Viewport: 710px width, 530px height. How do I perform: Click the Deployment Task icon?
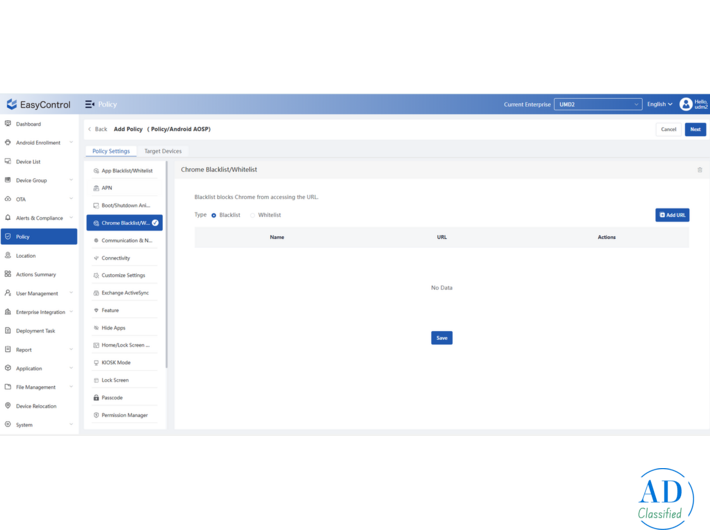pyautogui.click(x=8, y=331)
